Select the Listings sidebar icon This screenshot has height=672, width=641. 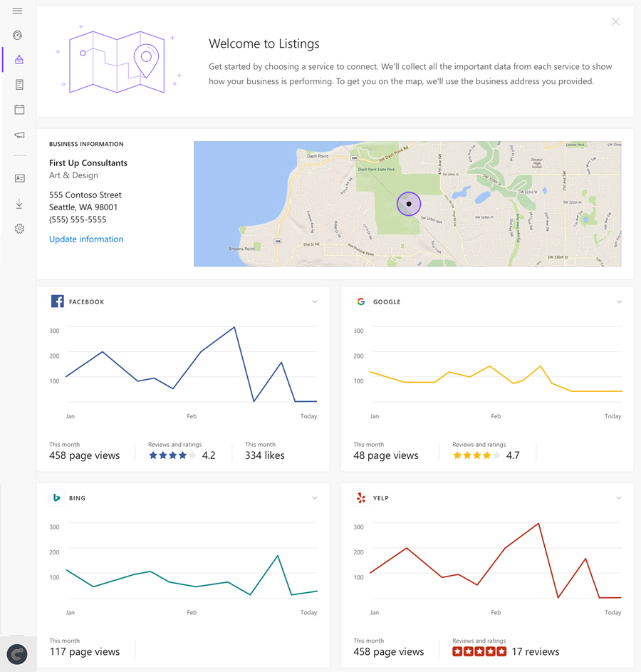(x=19, y=61)
